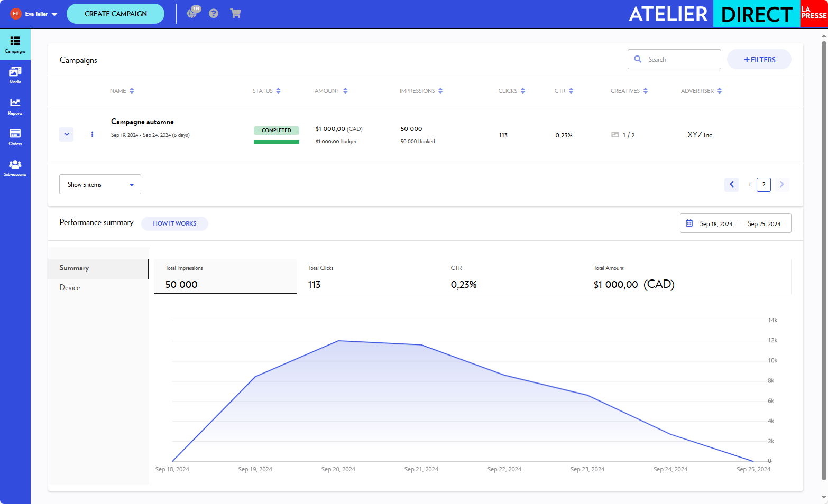This screenshot has height=504, width=828.
Task: Sort campaigns by Name column
Action: 122,91
